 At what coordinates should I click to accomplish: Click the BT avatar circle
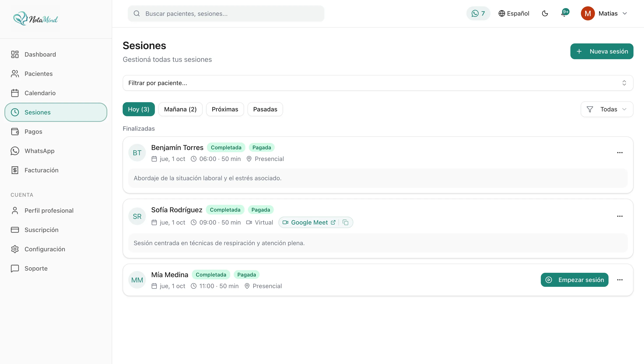[x=137, y=152]
